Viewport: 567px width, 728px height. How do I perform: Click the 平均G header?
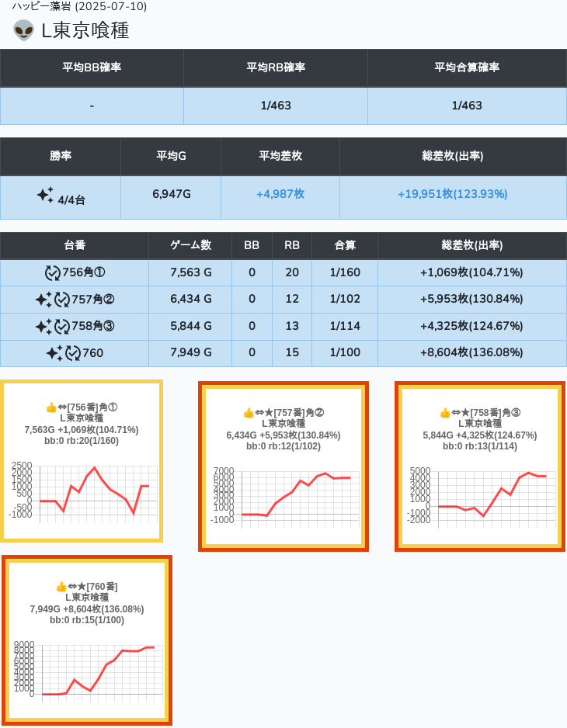click(171, 156)
